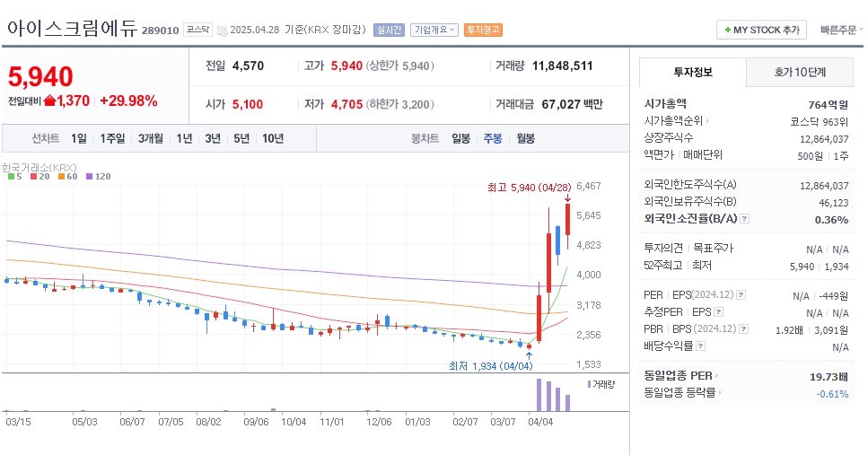Click the red up-arrow icon by 1,370

click(50, 101)
